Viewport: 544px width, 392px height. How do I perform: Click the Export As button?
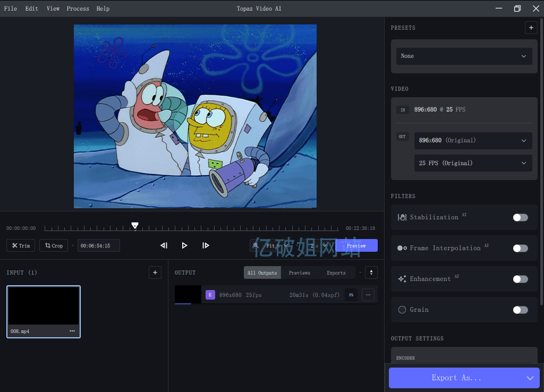point(456,378)
